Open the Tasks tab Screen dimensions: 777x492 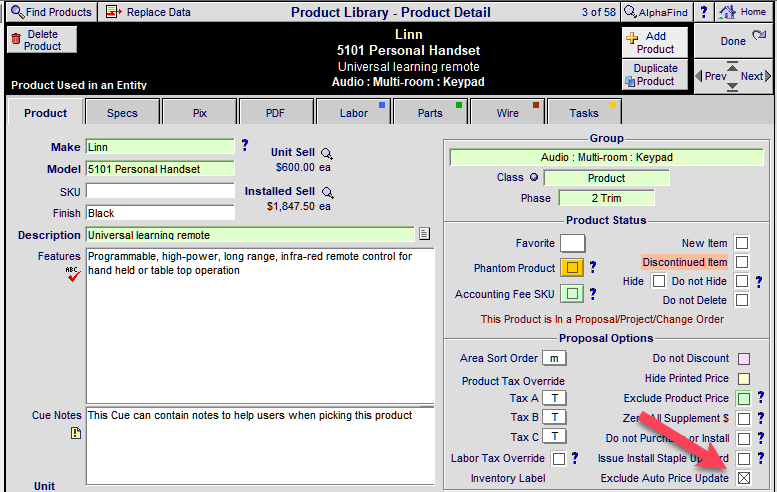(x=584, y=113)
